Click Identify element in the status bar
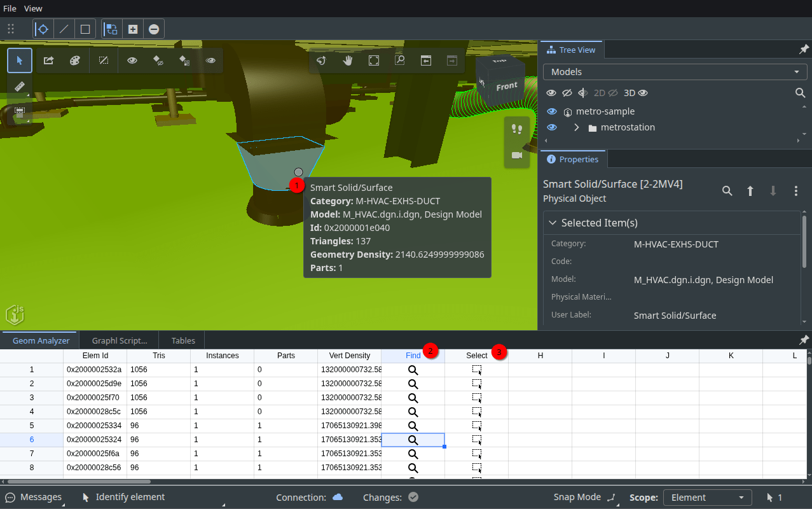Viewport: 812px width, 509px height. [x=124, y=497]
